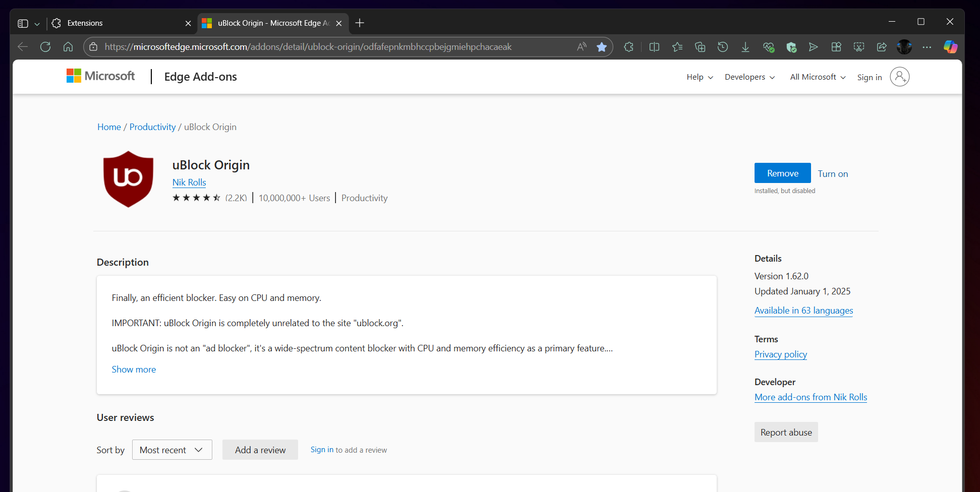The image size is (980, 492).
Task: Open Productivity breadcrumb category
Action: [152, 127]
